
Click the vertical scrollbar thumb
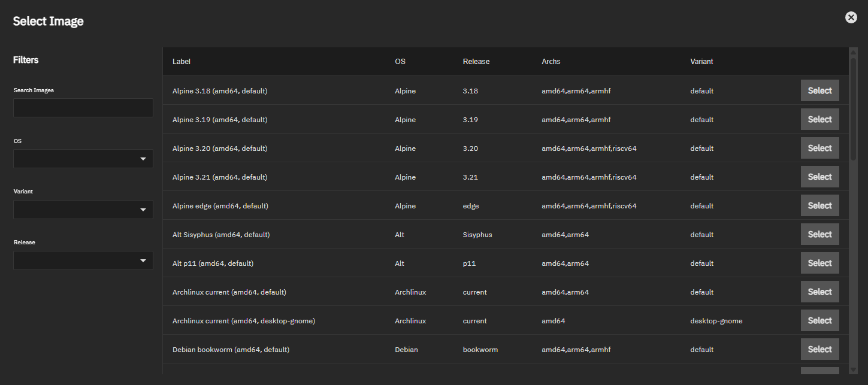click(x=853, y=109)
